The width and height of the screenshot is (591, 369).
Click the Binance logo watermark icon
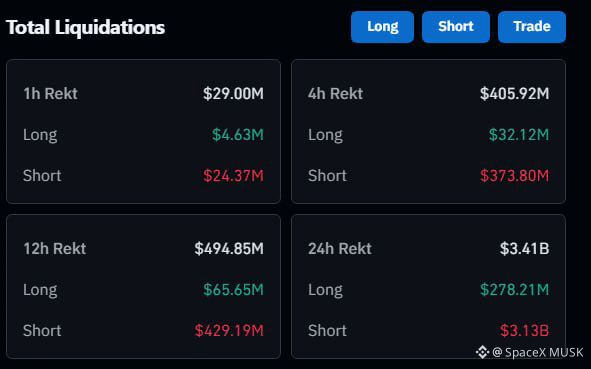[482, 352]
